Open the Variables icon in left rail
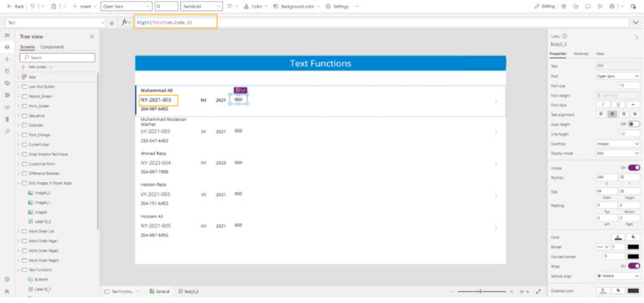Image resolution: width=644 pixels, height=303 pixels. pos(7,107)
